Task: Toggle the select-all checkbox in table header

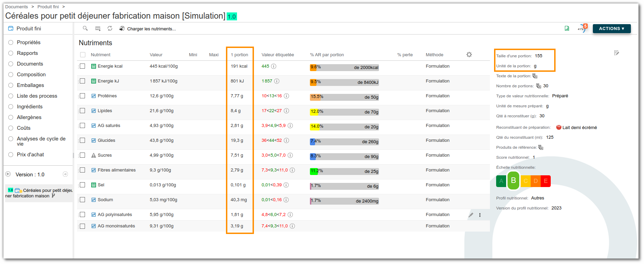Action: (x=83, y=55)
